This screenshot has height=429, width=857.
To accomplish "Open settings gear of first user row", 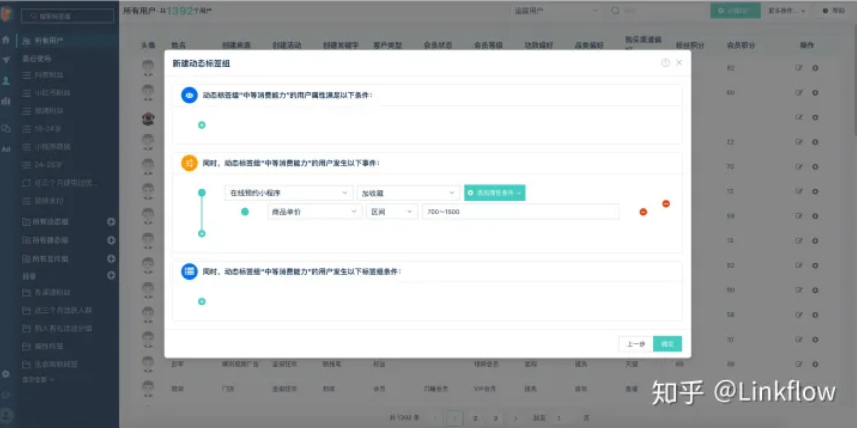I will [815, 68].
